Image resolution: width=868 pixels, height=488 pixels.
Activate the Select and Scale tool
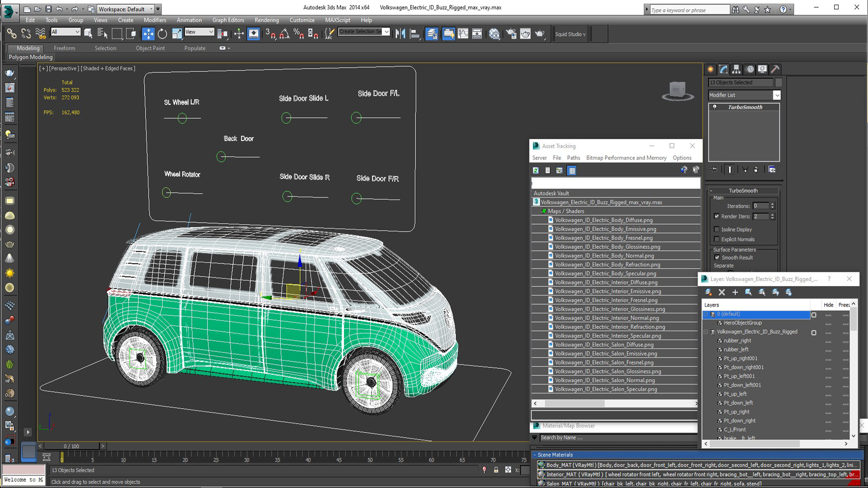tap(177, 33)
